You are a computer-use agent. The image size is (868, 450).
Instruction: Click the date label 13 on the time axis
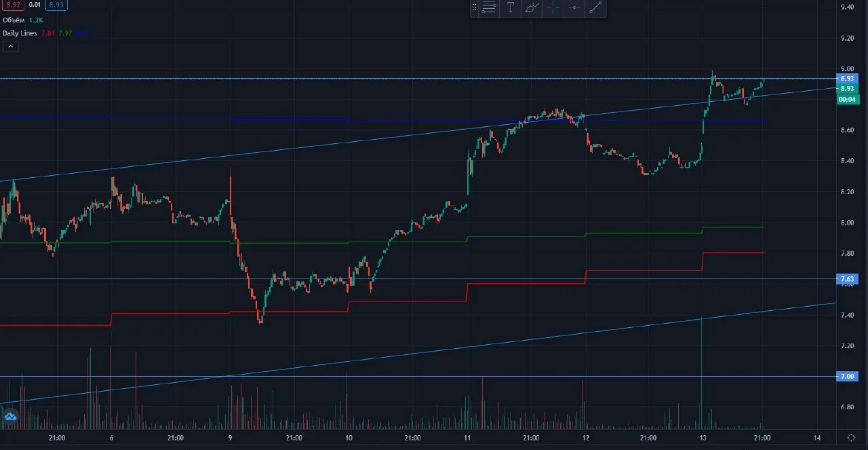click(x=703, y=438)
